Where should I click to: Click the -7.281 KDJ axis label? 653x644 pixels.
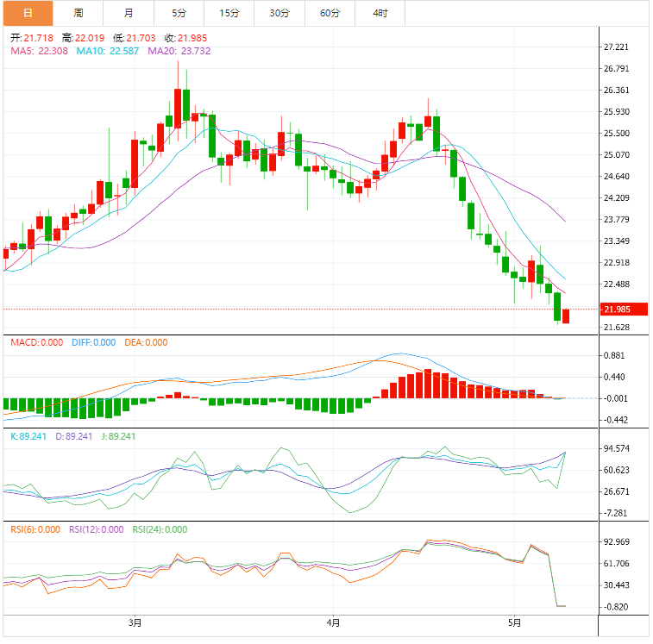(615, 513)
